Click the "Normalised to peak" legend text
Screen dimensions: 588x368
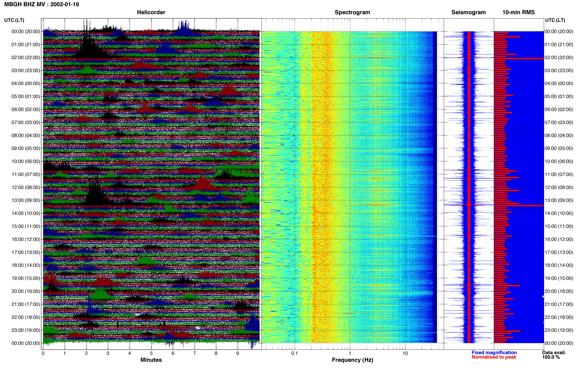pyautogui.click(x=494, y=357)
